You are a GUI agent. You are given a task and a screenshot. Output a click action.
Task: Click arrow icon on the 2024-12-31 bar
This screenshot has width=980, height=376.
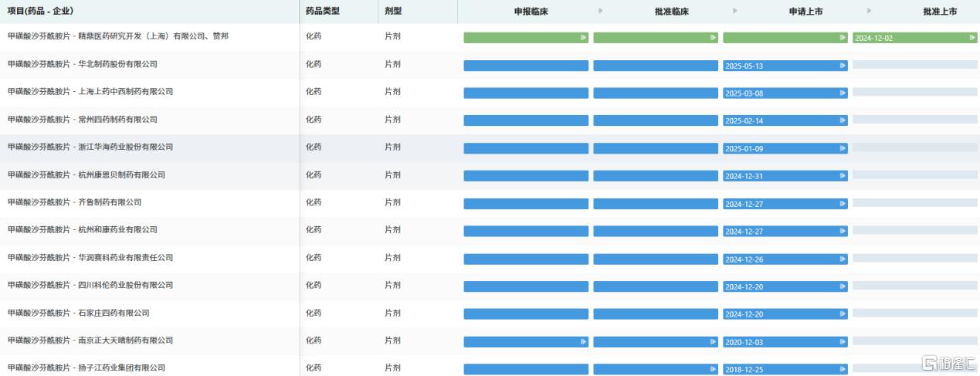843,176
